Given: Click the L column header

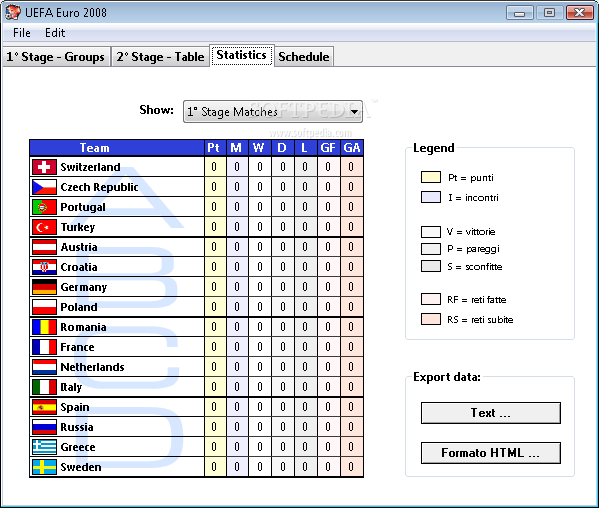Looking at the screenshot, I should pos(305,148).
